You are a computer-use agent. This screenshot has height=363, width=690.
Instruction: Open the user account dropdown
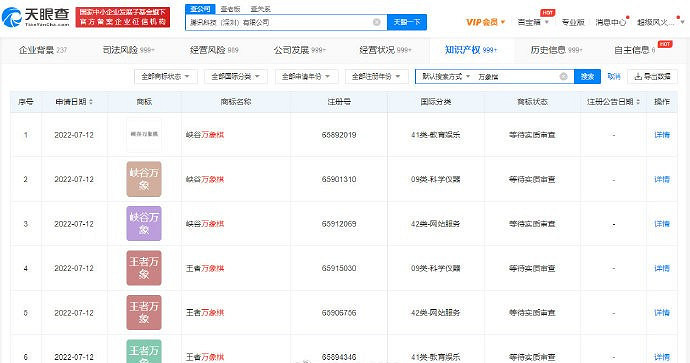660,22
